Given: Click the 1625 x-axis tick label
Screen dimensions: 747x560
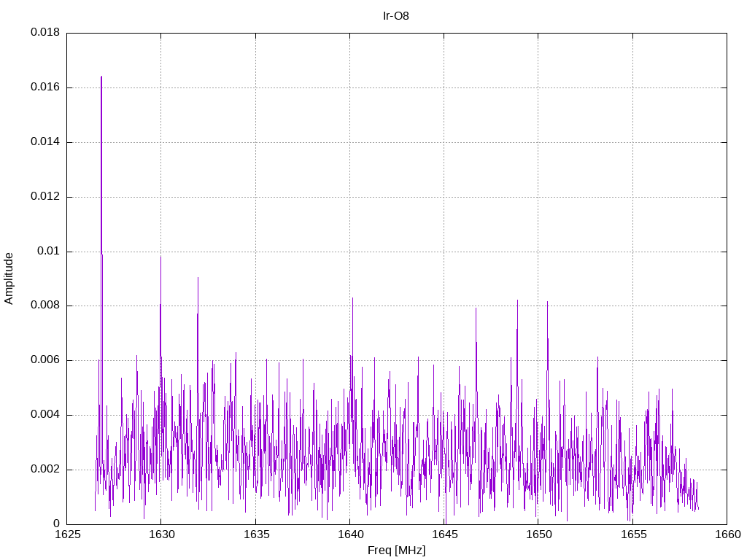Looking at the screenshot, I should click(x=67, y=534).
